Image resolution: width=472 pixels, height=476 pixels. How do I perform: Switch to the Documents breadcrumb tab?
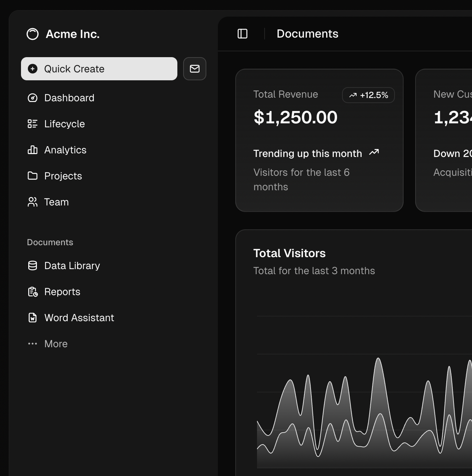(x=307, y=33)
